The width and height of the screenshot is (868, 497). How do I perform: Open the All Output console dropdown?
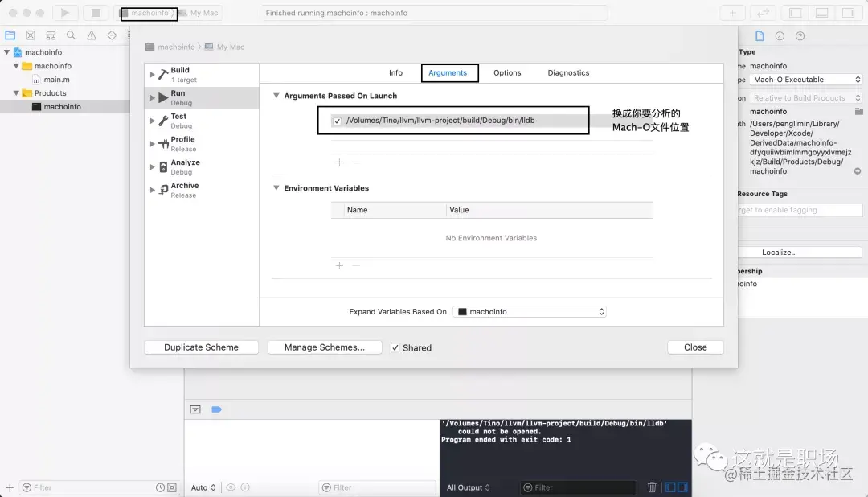[x=468, y=487]
